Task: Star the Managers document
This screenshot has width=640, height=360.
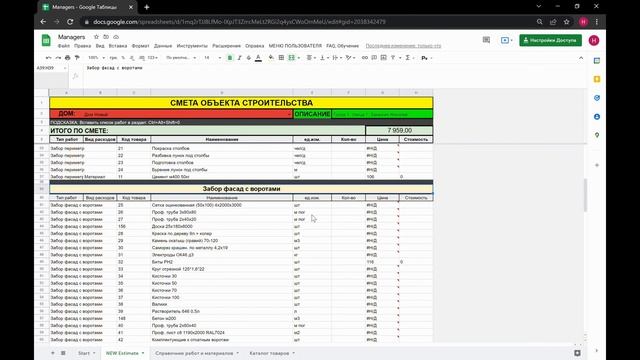Action: (96, 37)
